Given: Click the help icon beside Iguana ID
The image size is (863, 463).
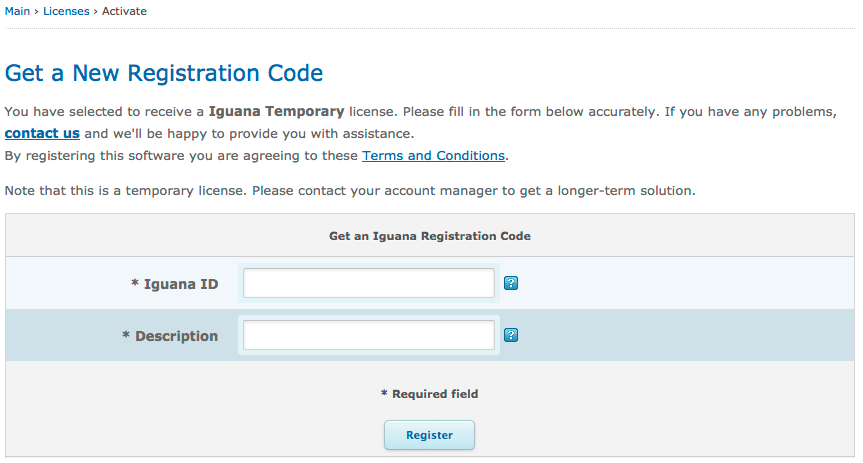Looking at the screenshot, I should click(511, 283).
